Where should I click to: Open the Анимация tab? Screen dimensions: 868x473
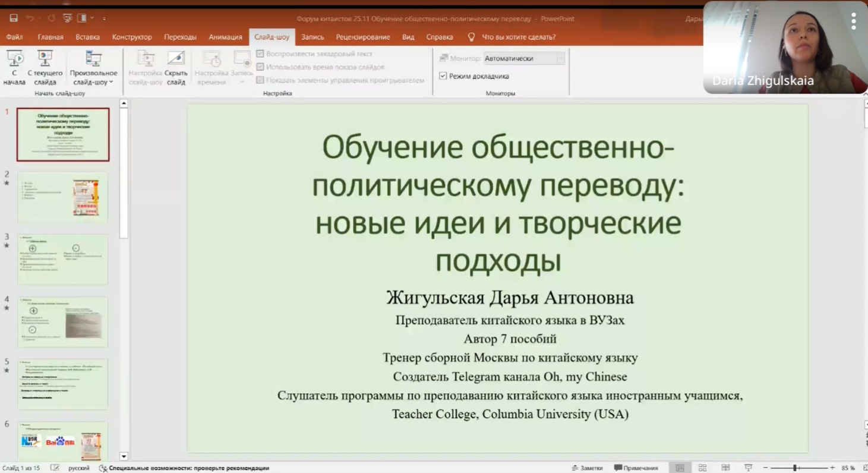pyautogui.click(x=225, y=37)
